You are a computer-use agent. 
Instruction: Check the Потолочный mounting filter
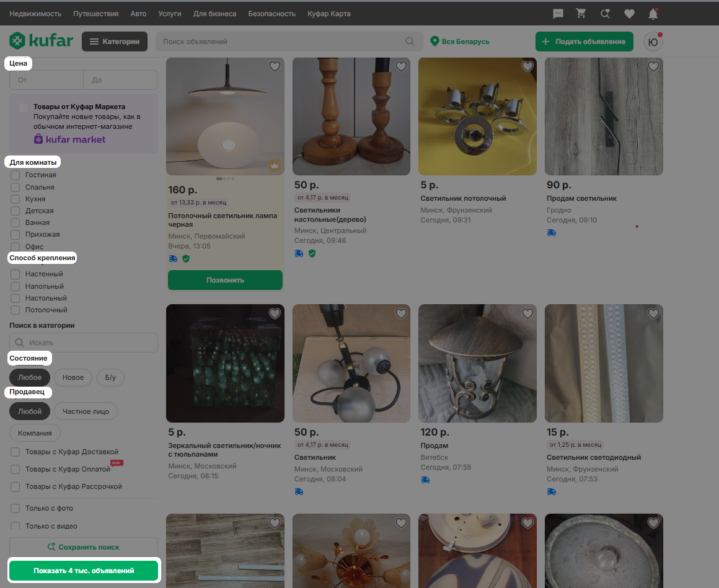tap(15, 310)
